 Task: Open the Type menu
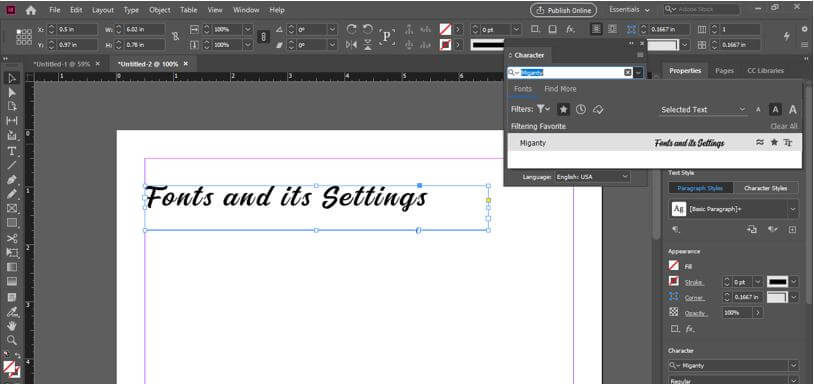point(131,10)
